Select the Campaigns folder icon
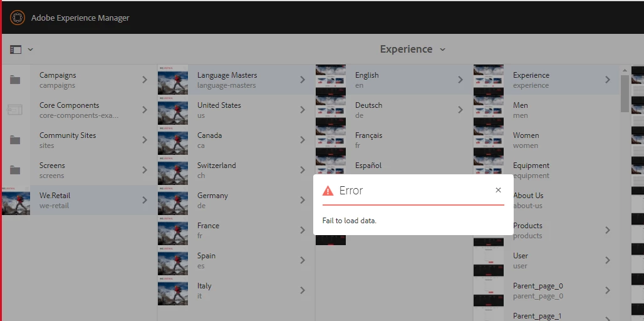This screenshot has height=321, width=644. 15,80
